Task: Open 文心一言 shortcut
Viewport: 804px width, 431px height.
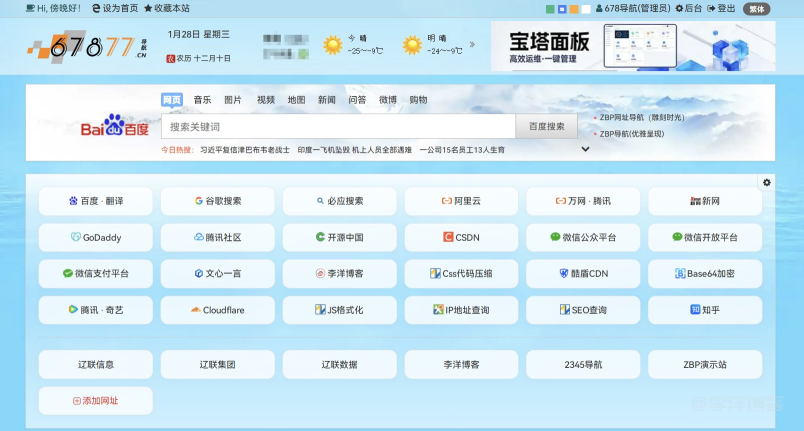Action: pyautogui.click(x=217, y=274)
